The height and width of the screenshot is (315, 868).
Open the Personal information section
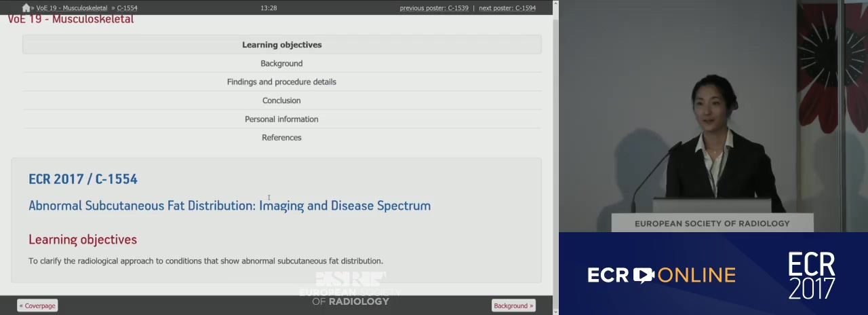pos(282,119)
